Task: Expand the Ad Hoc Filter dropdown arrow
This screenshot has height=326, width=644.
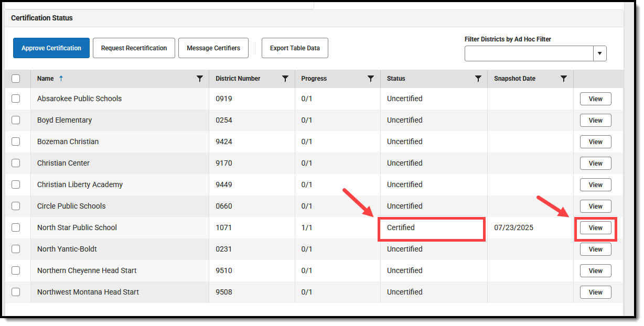Action: [x=600, y=53]
